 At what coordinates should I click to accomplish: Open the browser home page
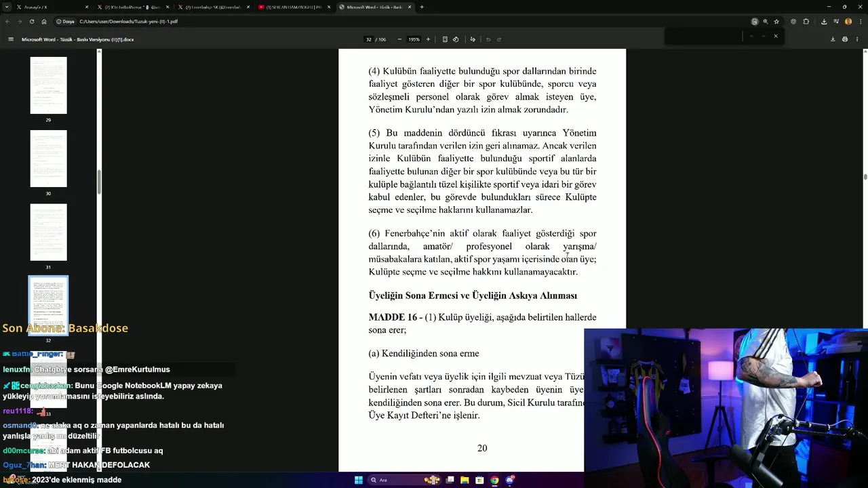click(44, 22)
